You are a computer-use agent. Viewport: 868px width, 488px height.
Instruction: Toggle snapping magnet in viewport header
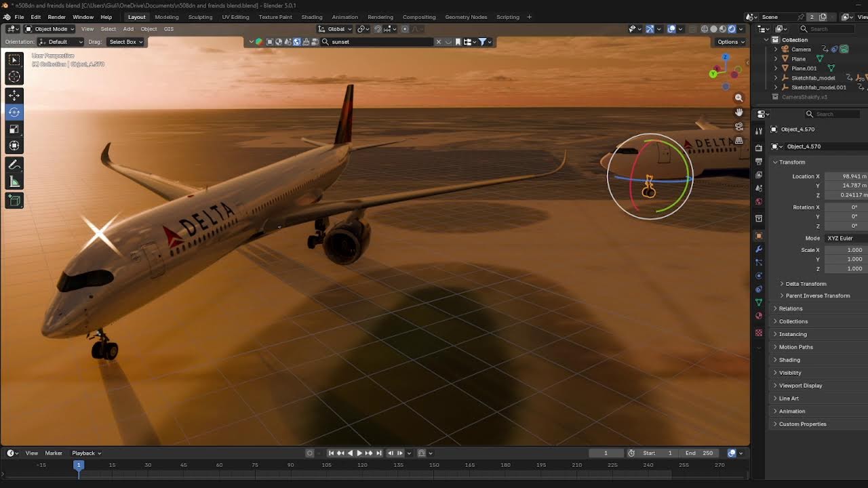click(378, 29)
